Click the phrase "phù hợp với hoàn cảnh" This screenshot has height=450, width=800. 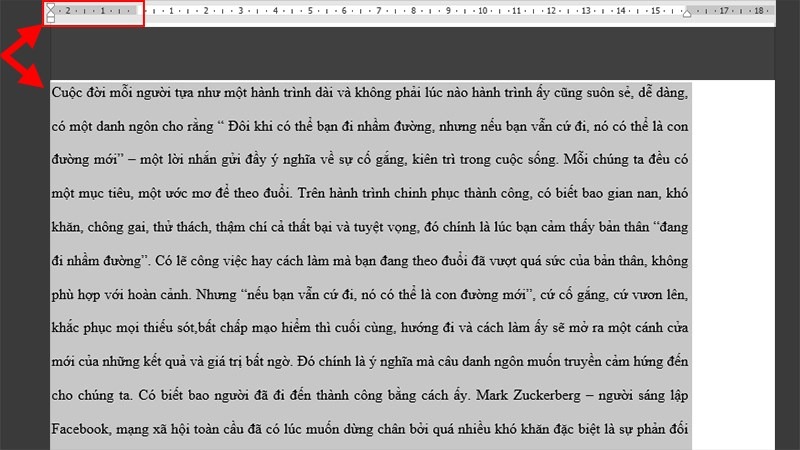(x=121, y=295)
